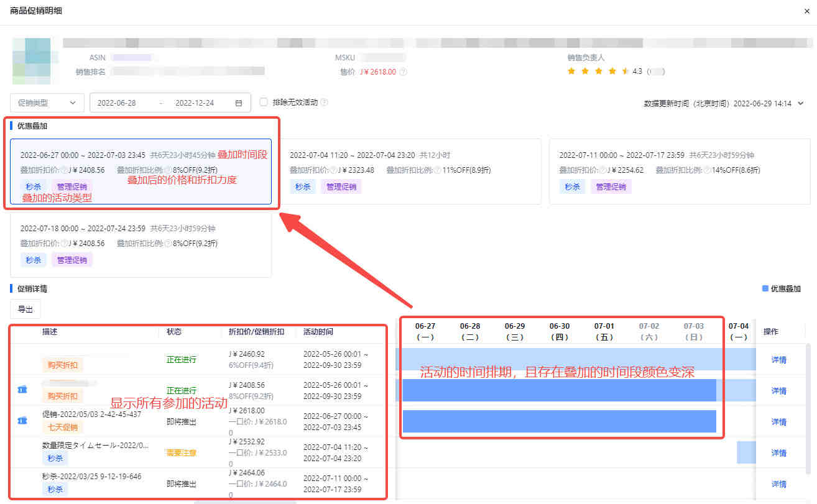Open the 促销类型 dropdown

[47, 103]
